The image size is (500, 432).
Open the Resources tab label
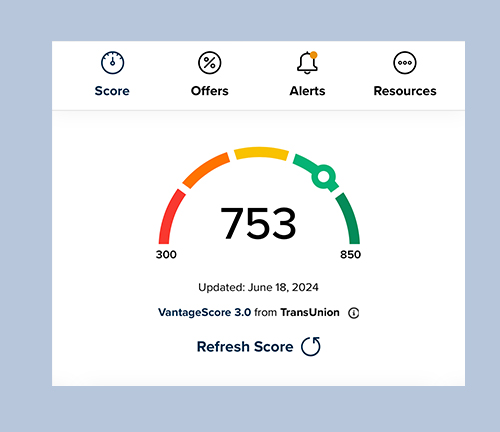pyautogui.click(x=405, y=91)
